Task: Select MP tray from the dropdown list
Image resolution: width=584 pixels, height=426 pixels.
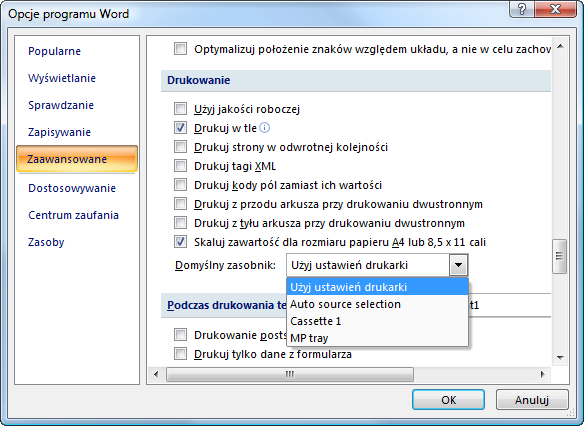Action: (x=377, y=338)
